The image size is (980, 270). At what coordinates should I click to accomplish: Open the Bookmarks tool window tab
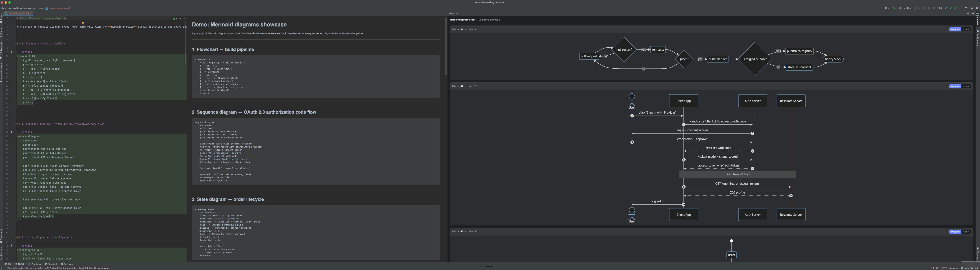pos(2,236)
